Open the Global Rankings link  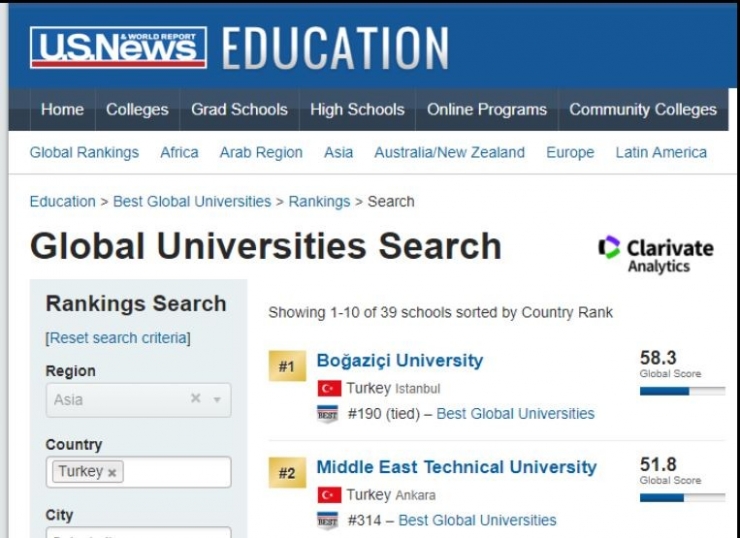[x=84, y=152]
